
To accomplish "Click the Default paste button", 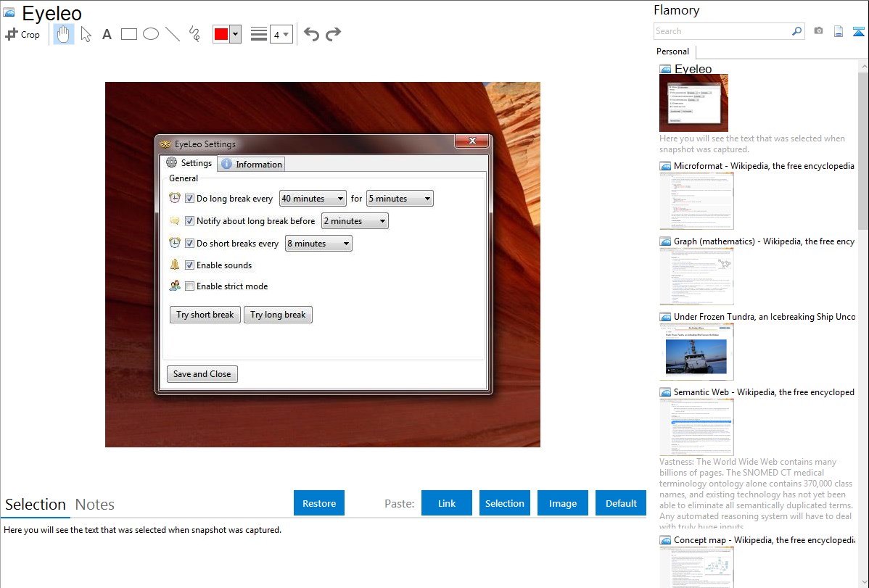I will pos(621,503).
